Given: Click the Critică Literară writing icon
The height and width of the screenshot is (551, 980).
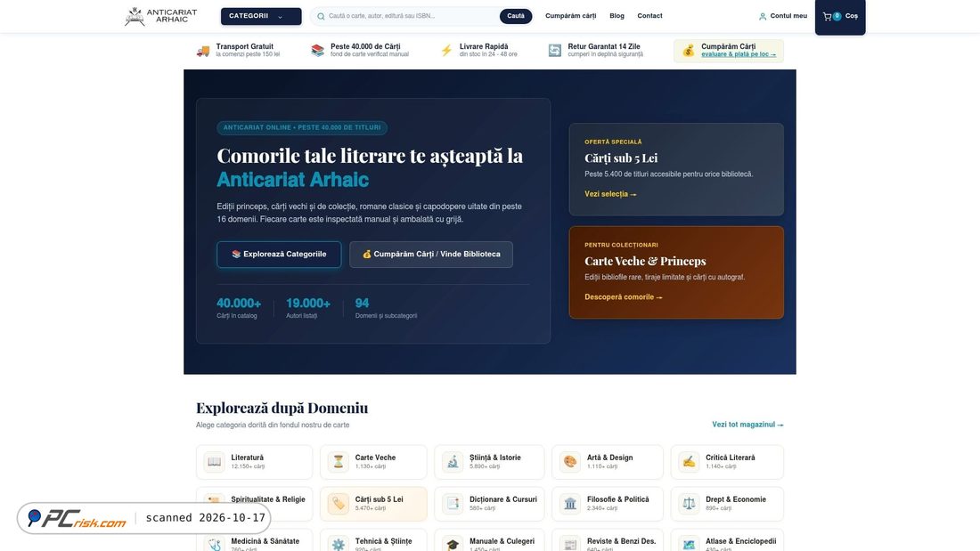Looking at the screenshot, I should coord(689,462).
